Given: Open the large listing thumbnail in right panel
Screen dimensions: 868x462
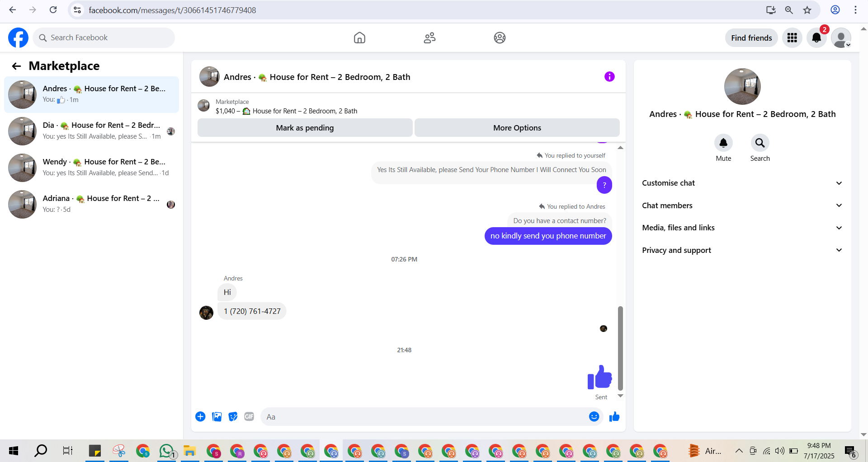Looking at the screenshot, I should (742, 86).
